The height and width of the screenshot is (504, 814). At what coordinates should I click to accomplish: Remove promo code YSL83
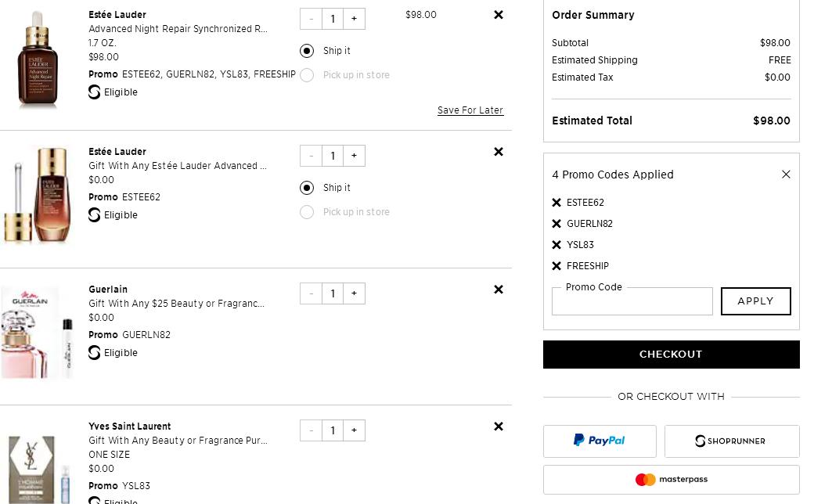coord(556,244)
